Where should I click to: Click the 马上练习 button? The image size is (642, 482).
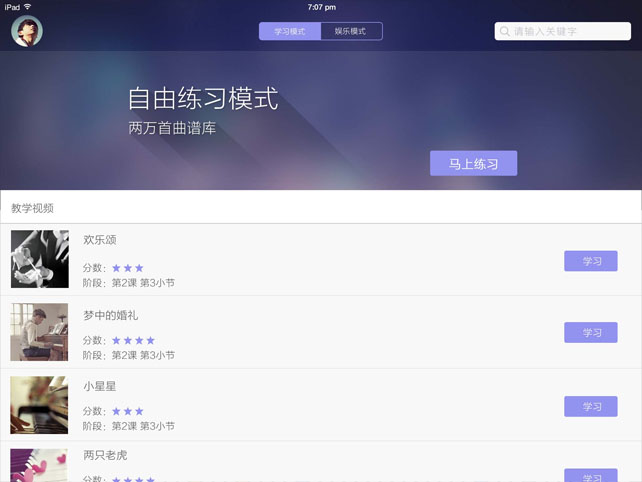[x=473, y=163]
